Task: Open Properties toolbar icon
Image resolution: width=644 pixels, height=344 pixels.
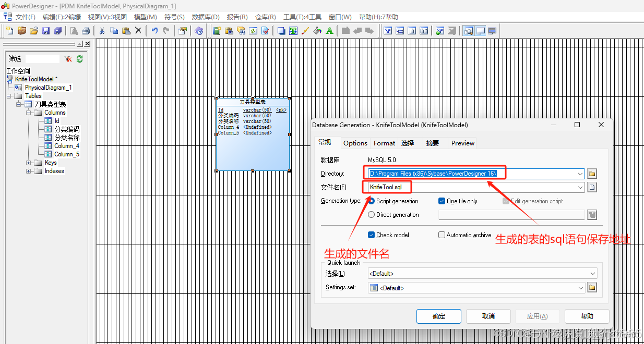Action: point(182,31)
